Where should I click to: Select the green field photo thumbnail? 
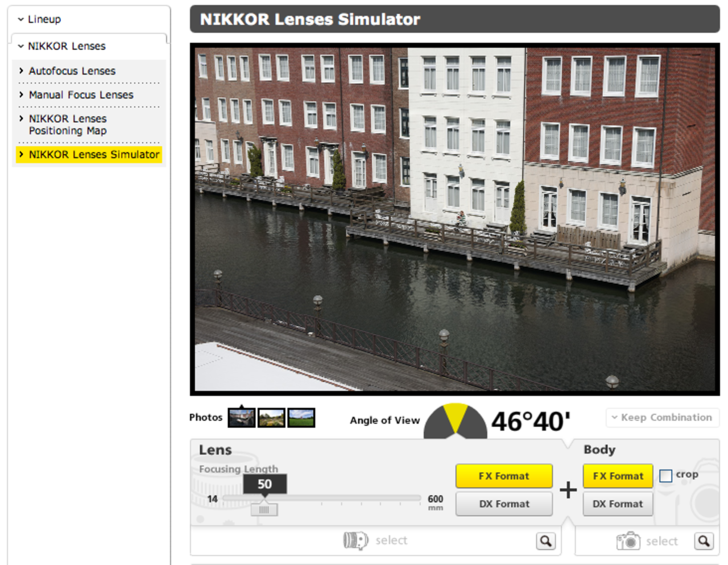pos(301,417)
